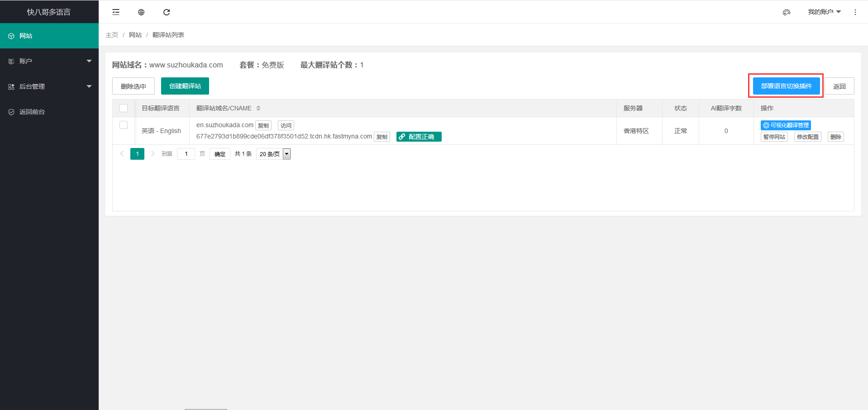Viewport: 868px width, 410px height.
Task: Open the 20 条/页 page size dropdown
Action: tap(273, 154)
